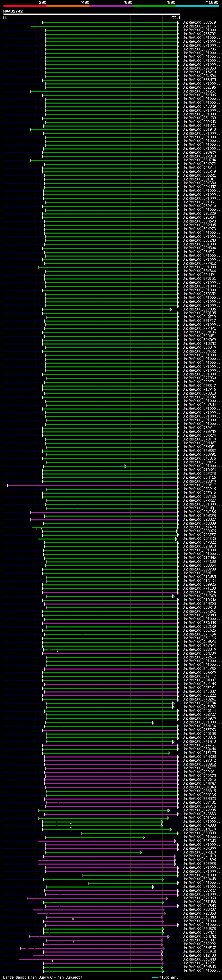
Task: Click the UniRef100_A5PKM3 label
Action: pos(199,122)
